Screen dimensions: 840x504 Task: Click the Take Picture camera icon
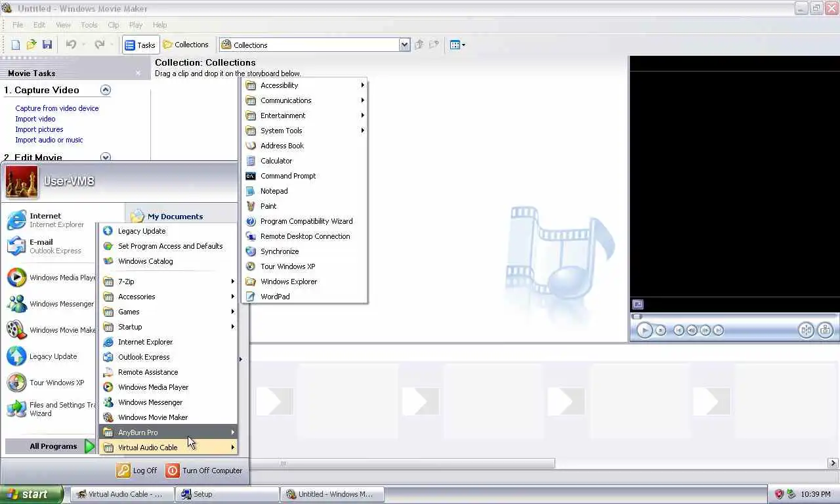pyautogui.click(x=825, y=331)
